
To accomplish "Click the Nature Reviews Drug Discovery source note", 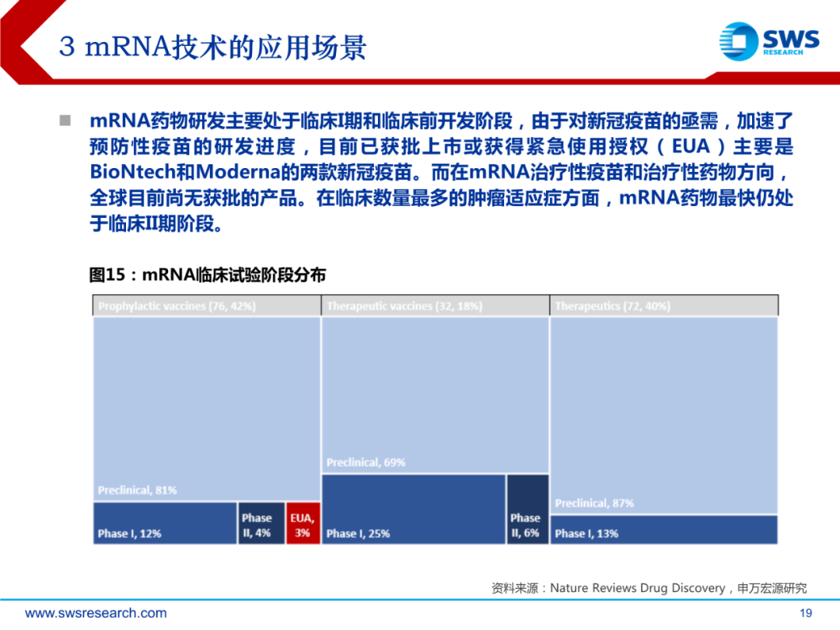I will (x=649, y=588).
